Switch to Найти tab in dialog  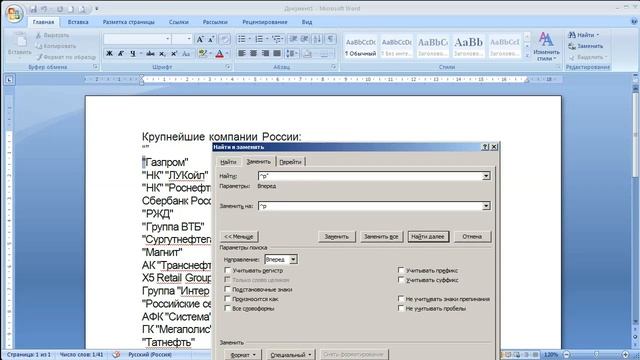pyautogui.click(x=228, y=162)
